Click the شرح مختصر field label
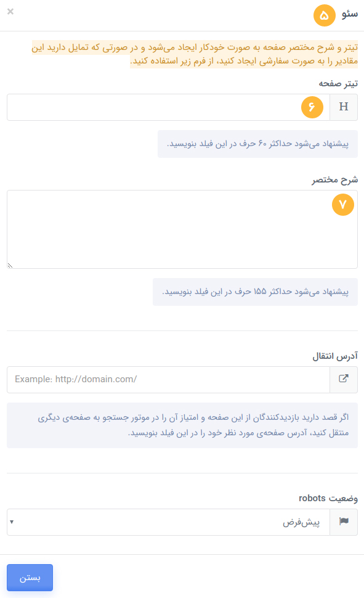This screenshot has height=598, width=364. (334, 179)
